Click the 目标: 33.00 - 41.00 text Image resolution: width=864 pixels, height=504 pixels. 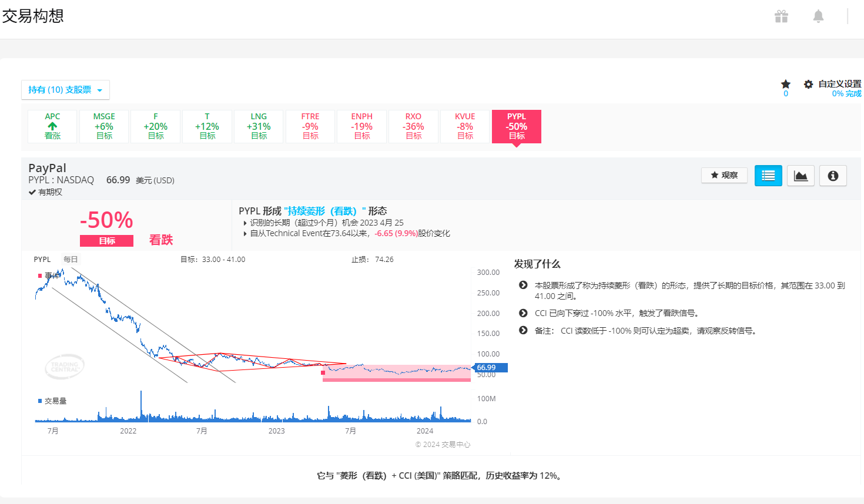[x=213, y=259]
